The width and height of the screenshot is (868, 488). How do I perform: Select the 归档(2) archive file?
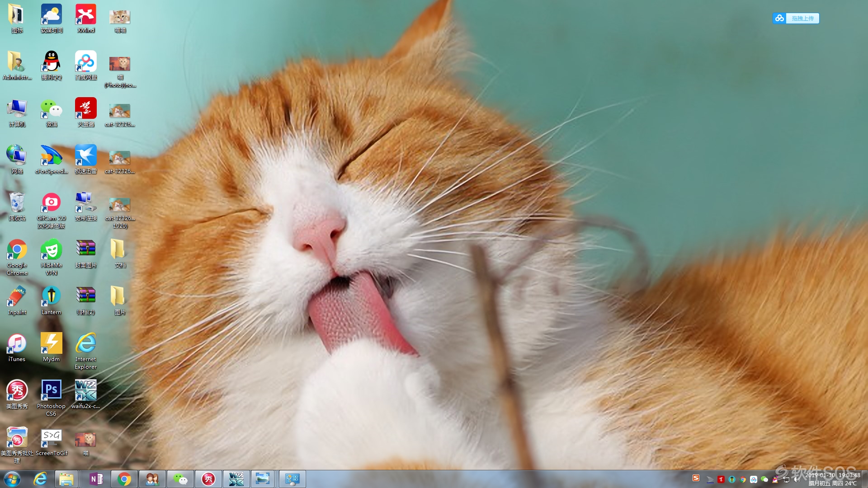pyautogui.click(x=85, y=301)
